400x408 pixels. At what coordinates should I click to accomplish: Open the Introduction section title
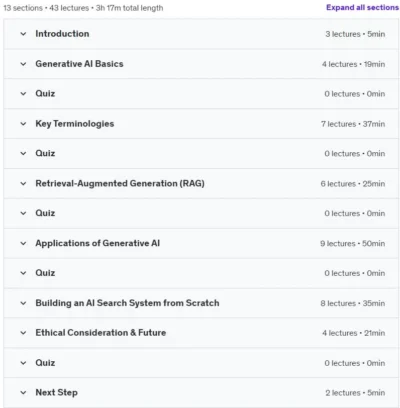62,34
